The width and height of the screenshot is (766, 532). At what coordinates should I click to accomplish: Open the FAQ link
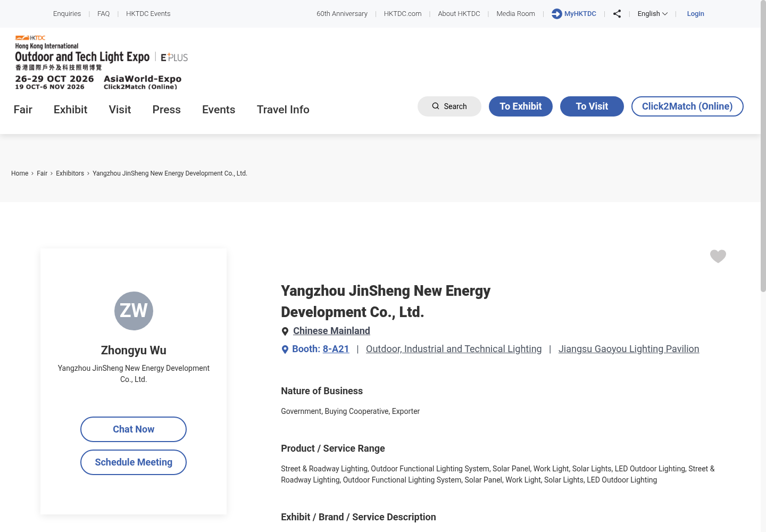point(104,14)
